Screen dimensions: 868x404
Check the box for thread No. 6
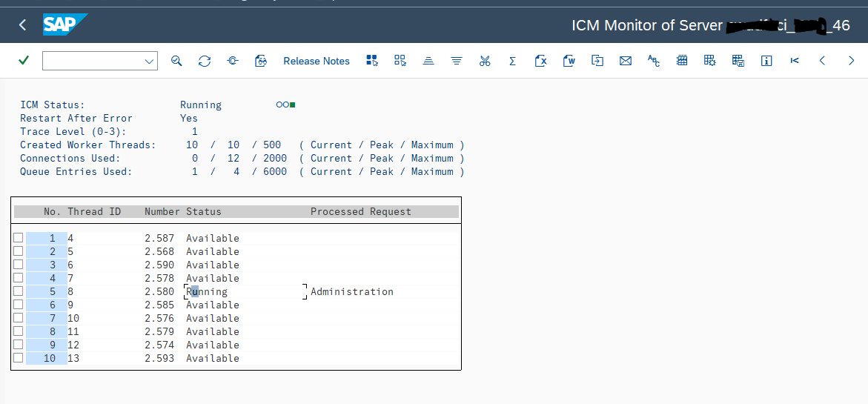pyautogui.click(x=19, y=305)
